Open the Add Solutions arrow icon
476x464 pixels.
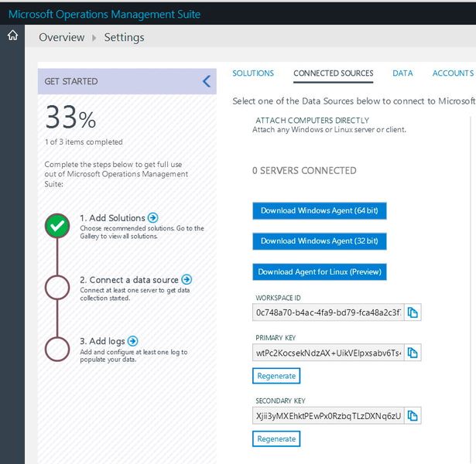coord(152,217)
